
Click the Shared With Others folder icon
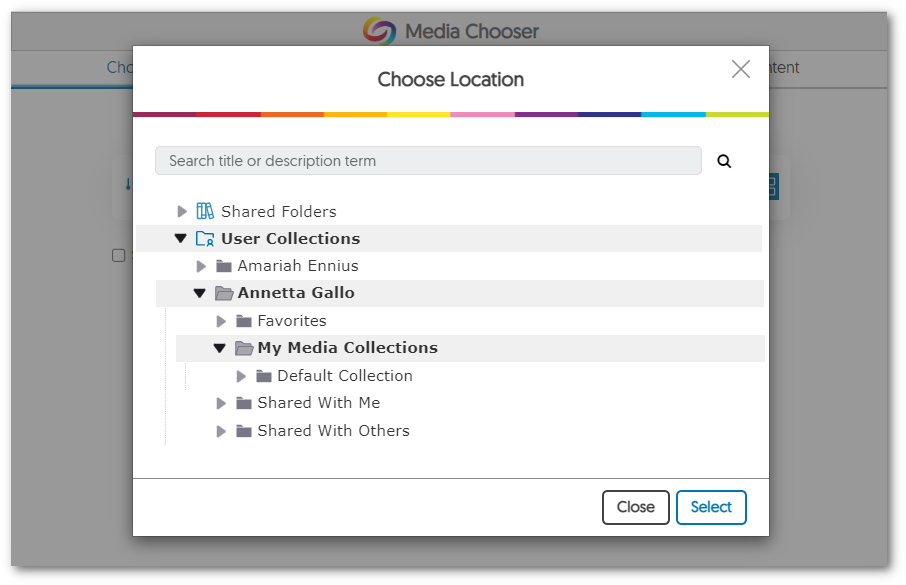[x=244, y=430]
